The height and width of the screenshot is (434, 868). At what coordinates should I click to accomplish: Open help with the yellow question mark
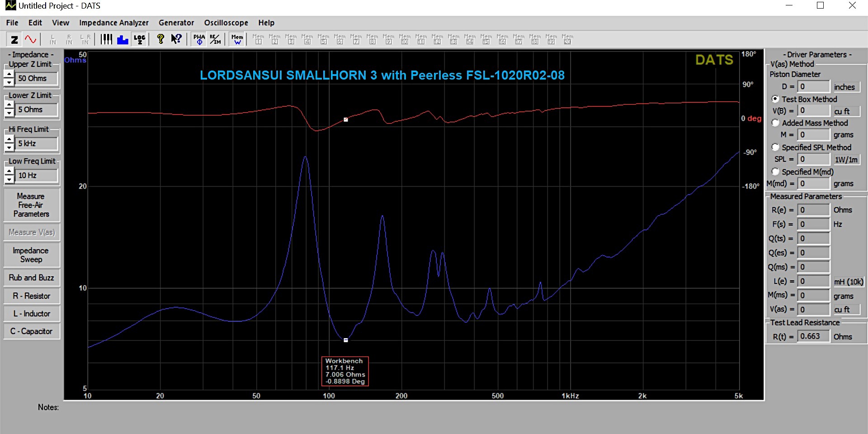(160, 39)
